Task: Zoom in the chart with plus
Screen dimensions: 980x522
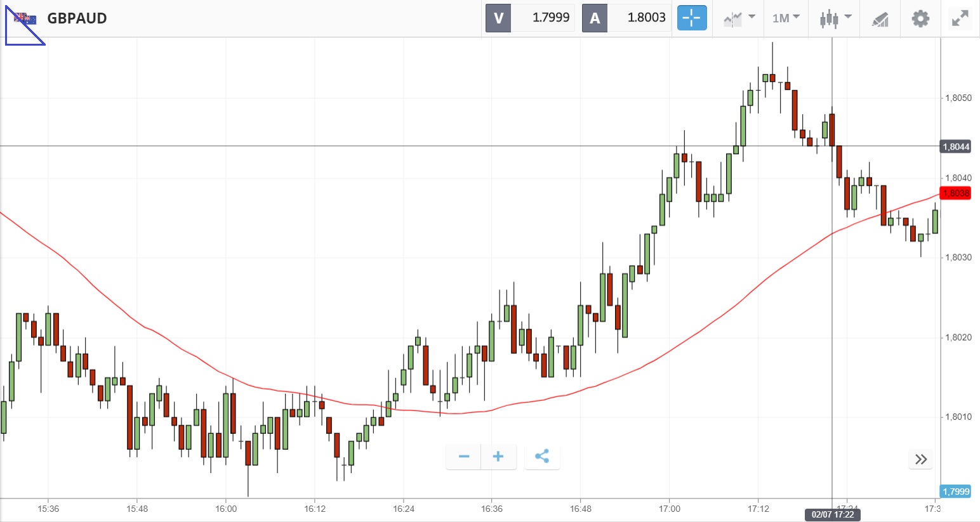Action: (x=498, y=457)
